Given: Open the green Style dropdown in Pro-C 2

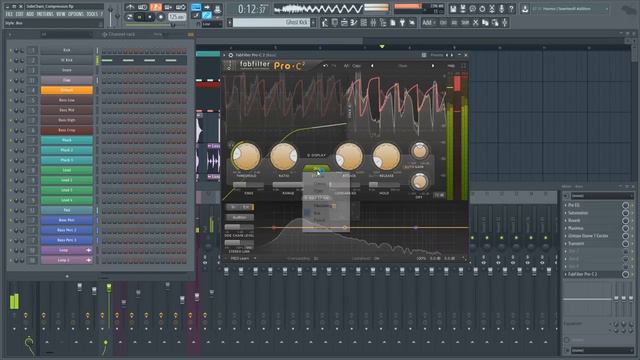Looking at the screenshot, I should coord(316,169).
